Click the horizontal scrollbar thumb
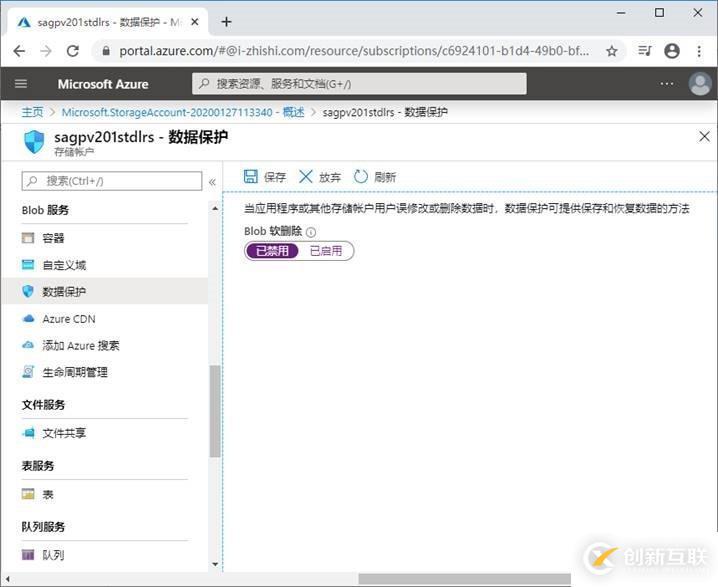The width and height of the screenshot is (718, 587). coord(464,579)
